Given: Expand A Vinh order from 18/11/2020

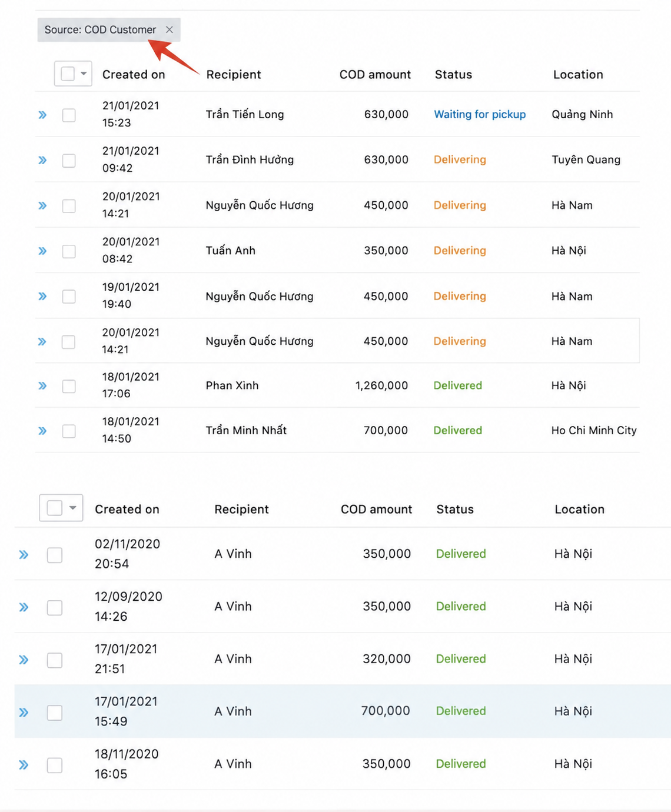Looking at the screenshot, I should click(x=24, y=765).
